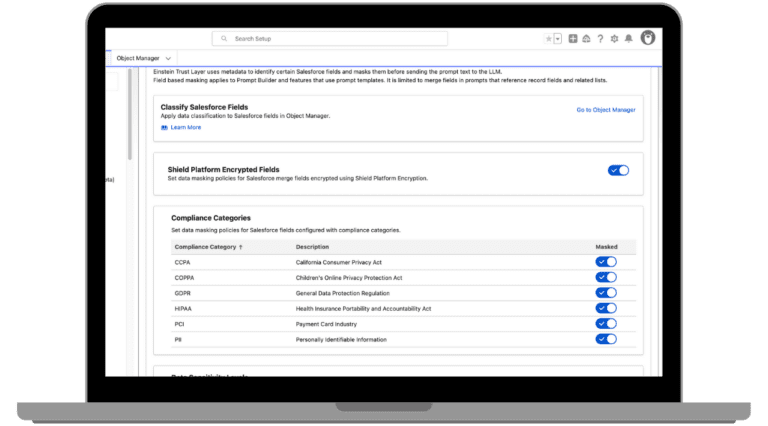The image size is (768, 426).
Task: Toggle masking for CCPA
Action: coord(606,262)
